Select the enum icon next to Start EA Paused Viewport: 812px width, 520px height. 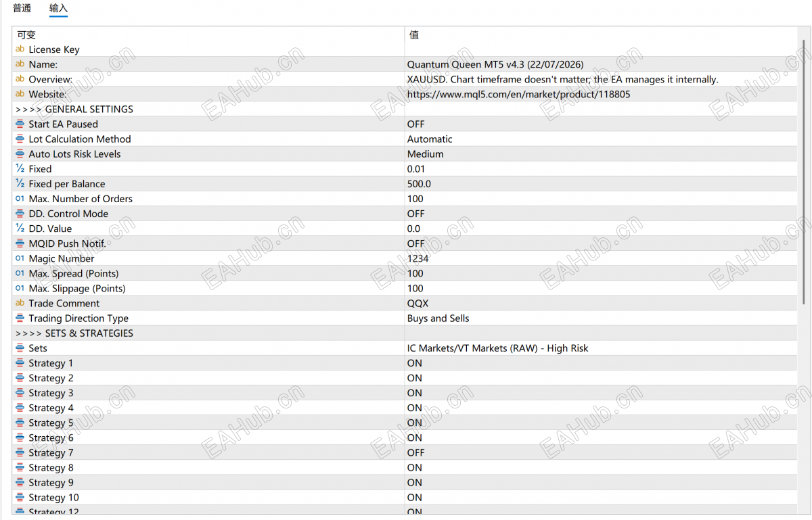tap(20, 124)
